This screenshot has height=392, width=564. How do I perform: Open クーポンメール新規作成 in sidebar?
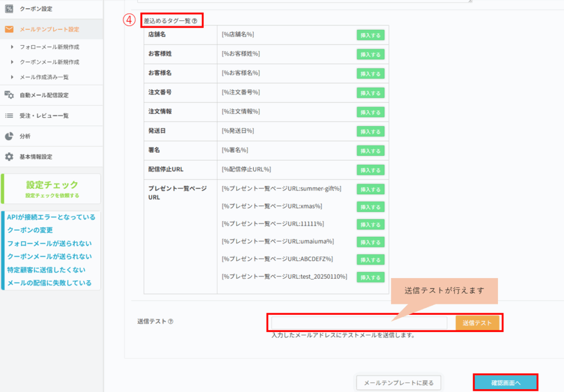point(49,62)
